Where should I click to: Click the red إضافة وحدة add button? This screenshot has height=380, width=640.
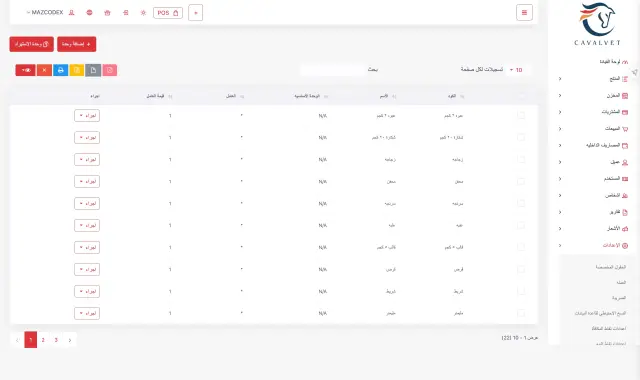[76, 44]
